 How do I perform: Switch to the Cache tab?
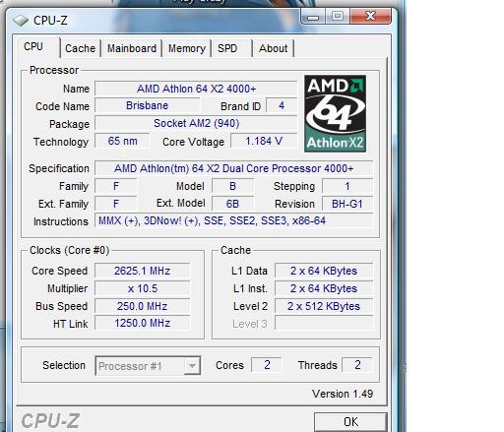click(80, 48)
